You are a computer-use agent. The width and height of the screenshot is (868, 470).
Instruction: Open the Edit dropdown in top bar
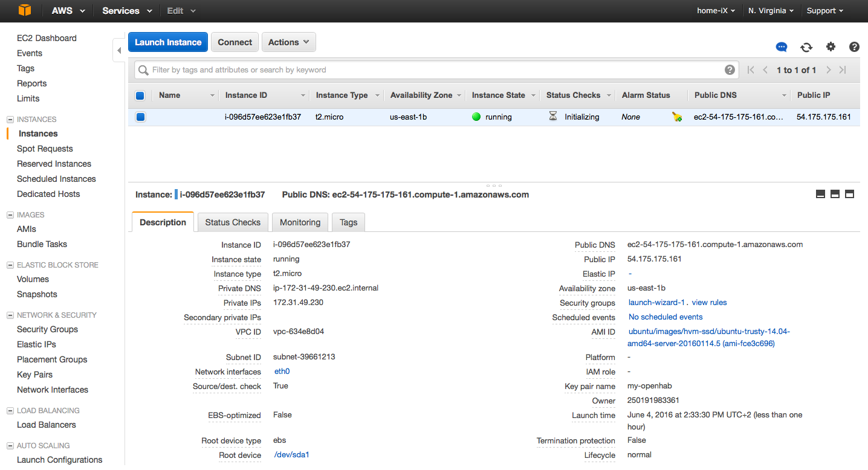[x=181, y=10]
